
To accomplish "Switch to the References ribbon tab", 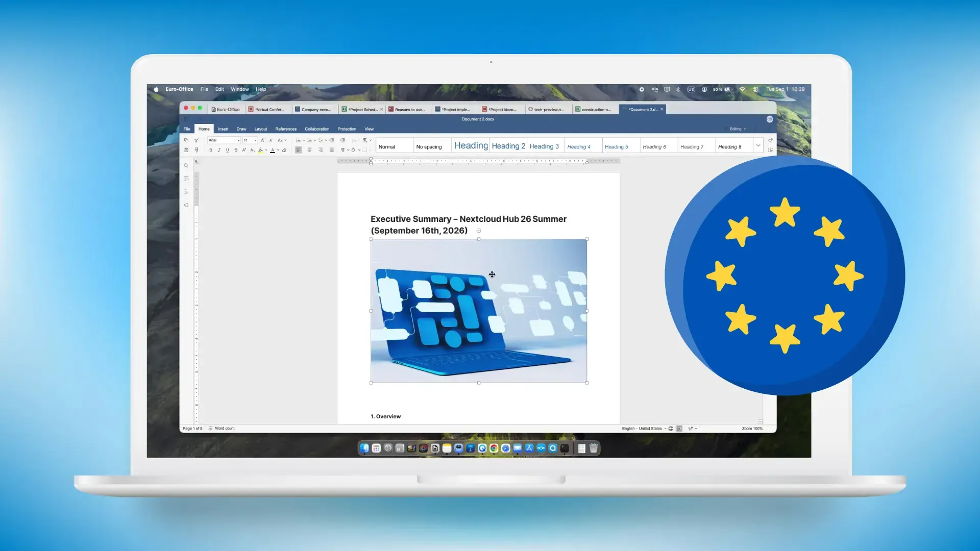I will (286, 129).
